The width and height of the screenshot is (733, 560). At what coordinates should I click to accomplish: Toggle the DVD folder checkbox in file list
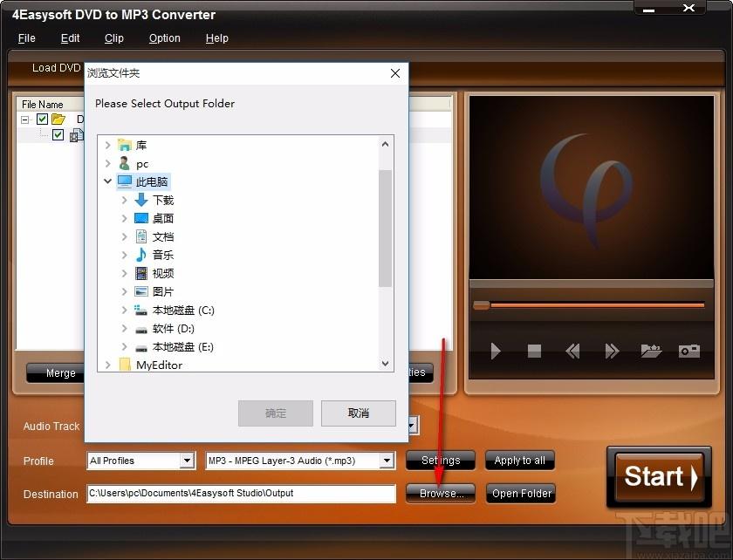pyautogui.click(x=42, y=119)
